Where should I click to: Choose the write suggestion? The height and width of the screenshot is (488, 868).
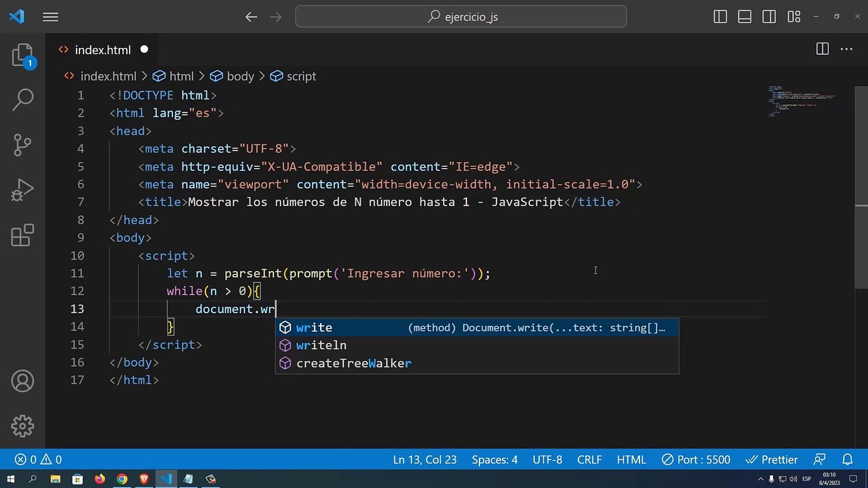[x=477, y=327]
